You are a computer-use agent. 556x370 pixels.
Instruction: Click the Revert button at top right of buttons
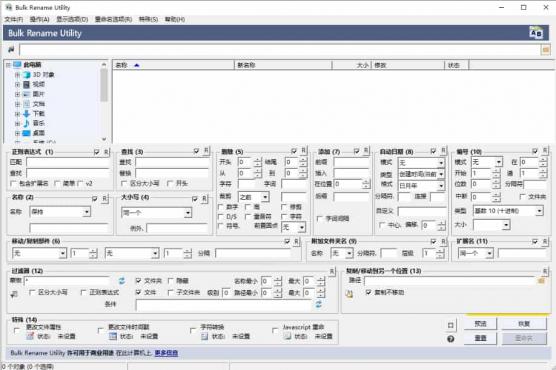pos(524,324)
